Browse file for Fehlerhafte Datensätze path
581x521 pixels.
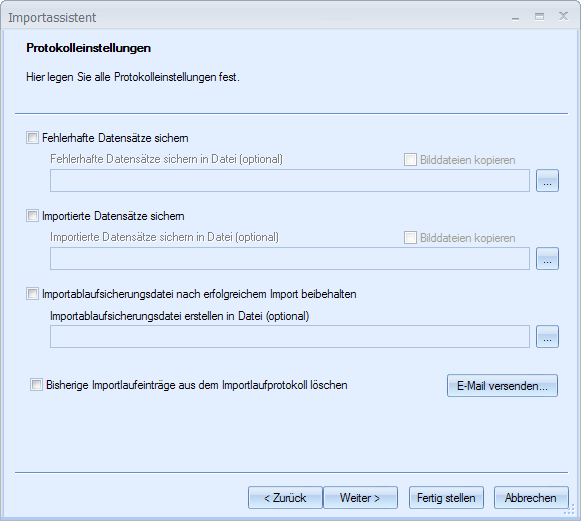[547, 181]
